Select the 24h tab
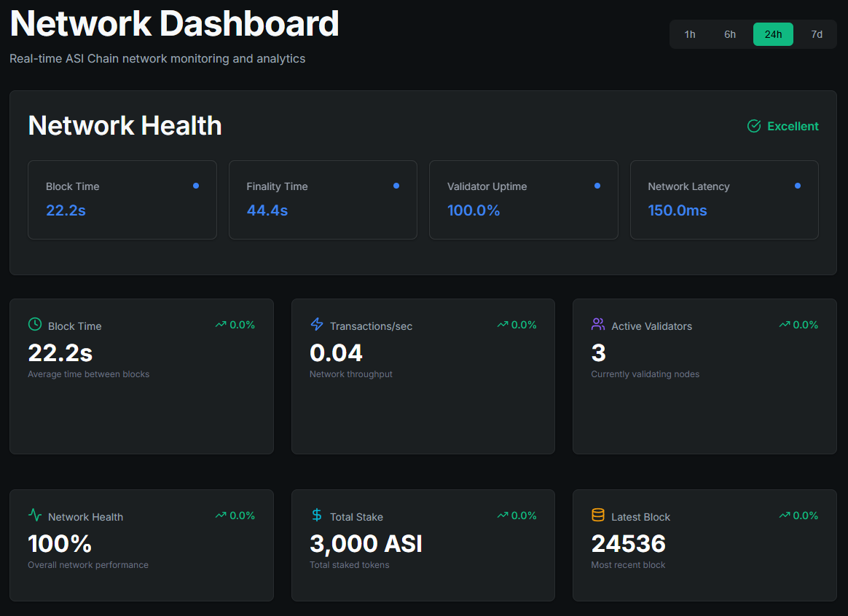The image size is (848, 616). (x=773, y=33)
